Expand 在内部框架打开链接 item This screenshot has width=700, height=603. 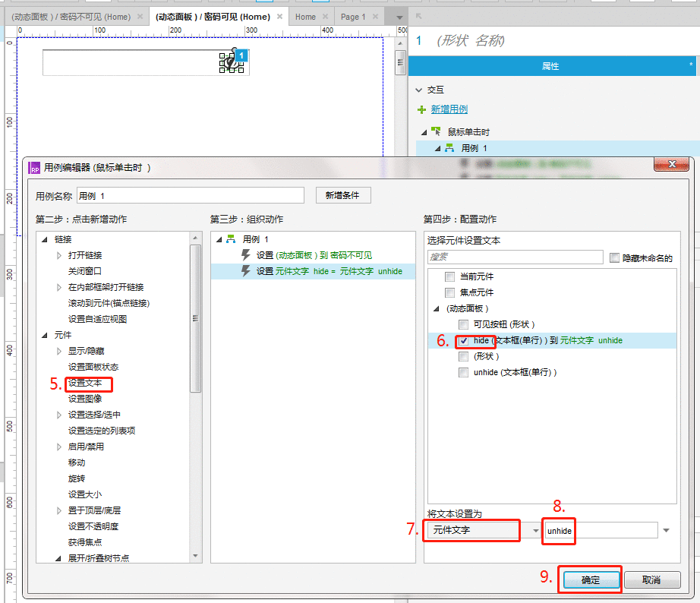point(59,288)
